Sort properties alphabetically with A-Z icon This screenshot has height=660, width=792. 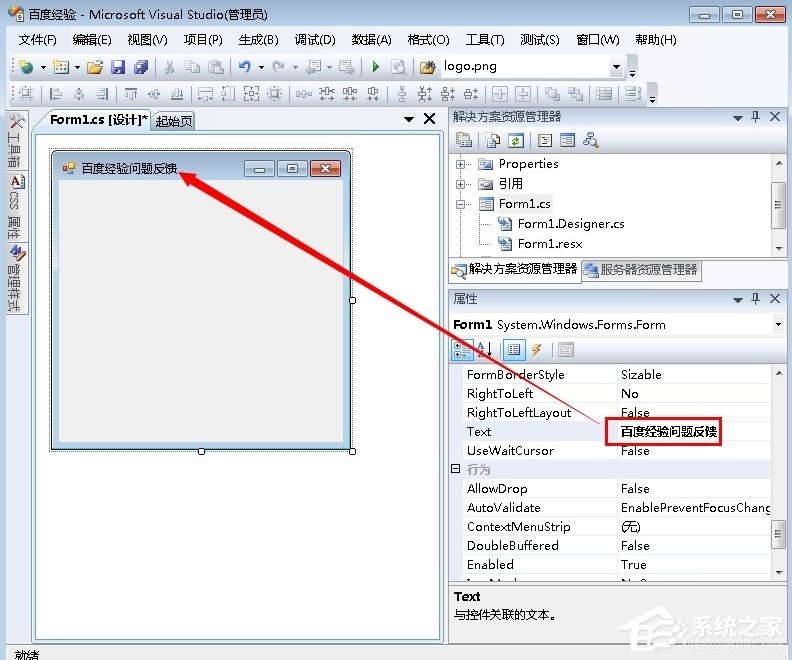click(x=485, y=350)
